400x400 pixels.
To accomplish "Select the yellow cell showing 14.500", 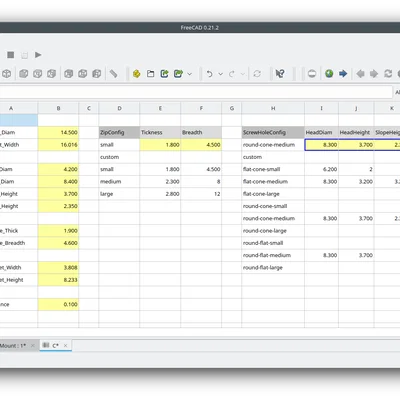I will point(58,132).
